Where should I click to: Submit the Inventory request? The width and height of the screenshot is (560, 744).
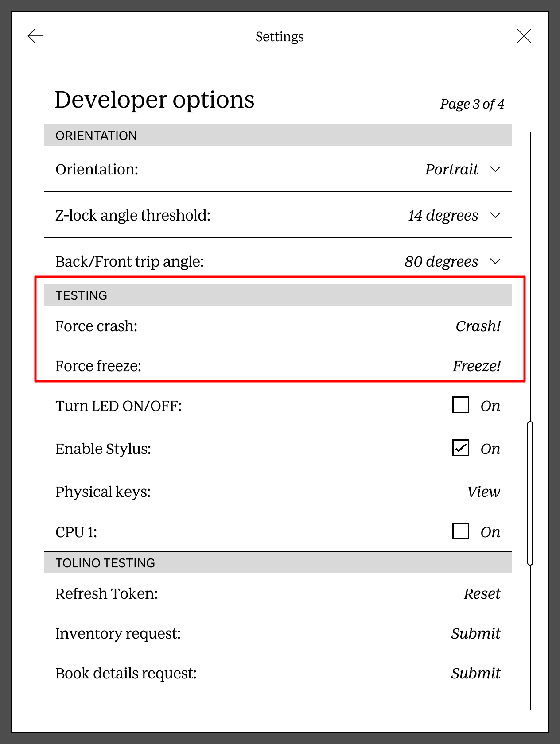coord(476,633)
